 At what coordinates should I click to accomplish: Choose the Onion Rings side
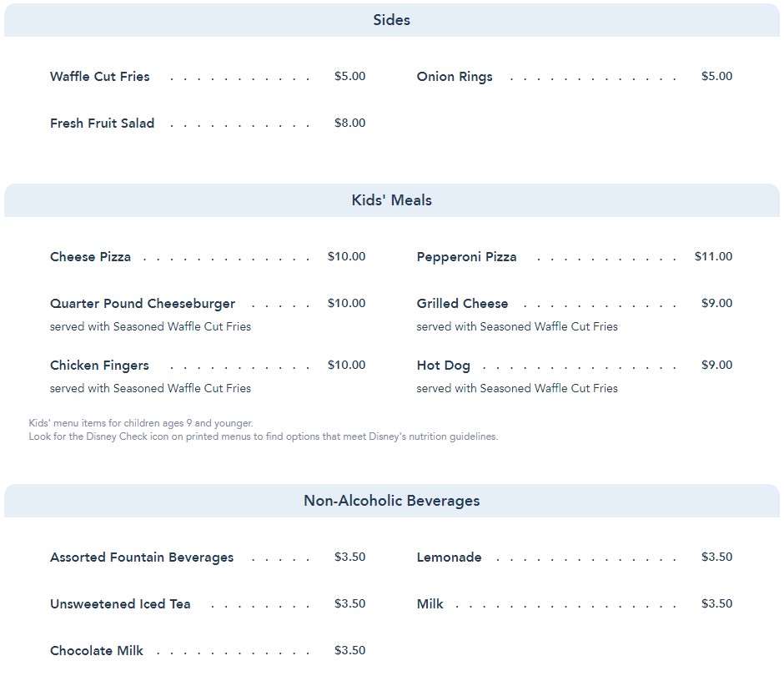pos(455,77)
